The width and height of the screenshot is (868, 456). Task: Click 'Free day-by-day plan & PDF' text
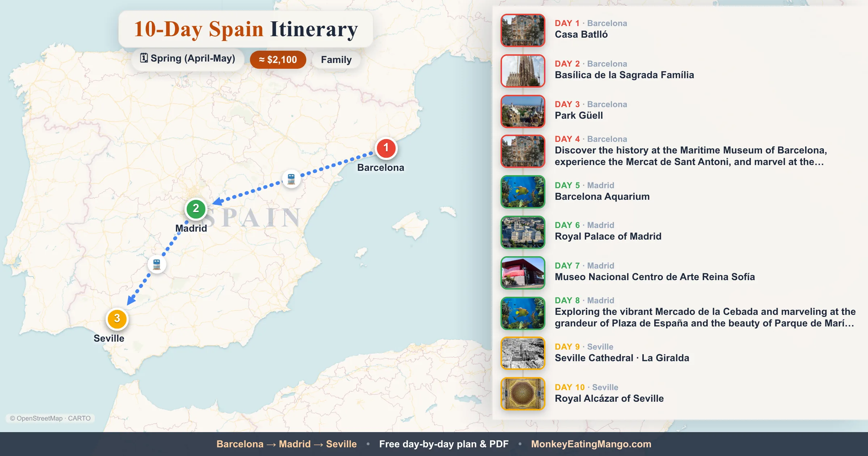pyautogui.click(x=444, y=444)
